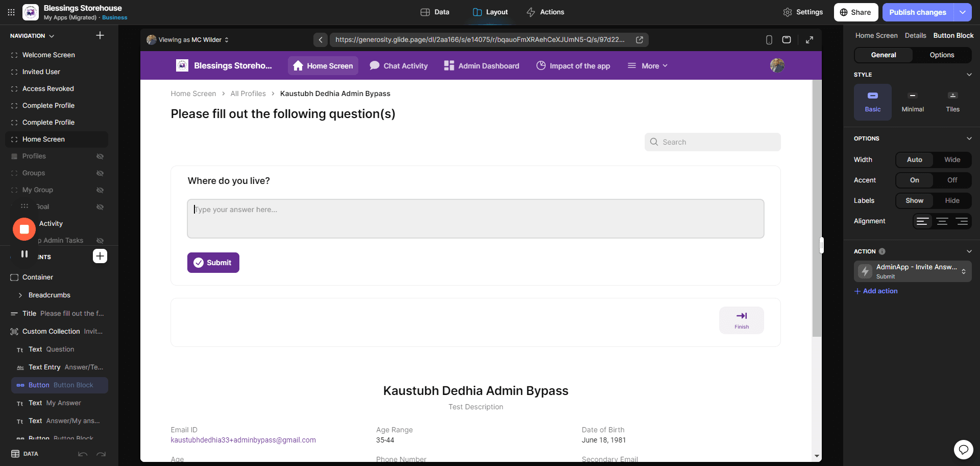Click the user avatar in app header
This screenshot has height=466, width=980.
pyautogui.click(x=777, y=65)
